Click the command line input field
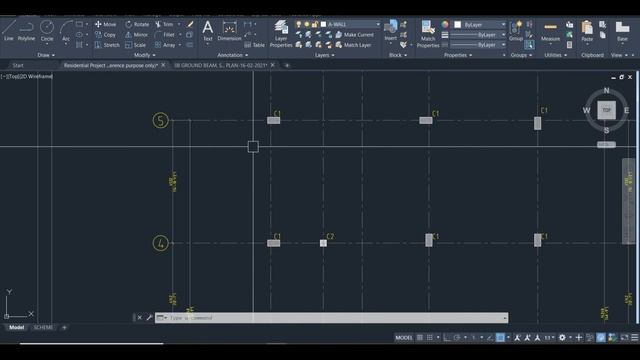This screenshot has height=360, width=640. 331,318
